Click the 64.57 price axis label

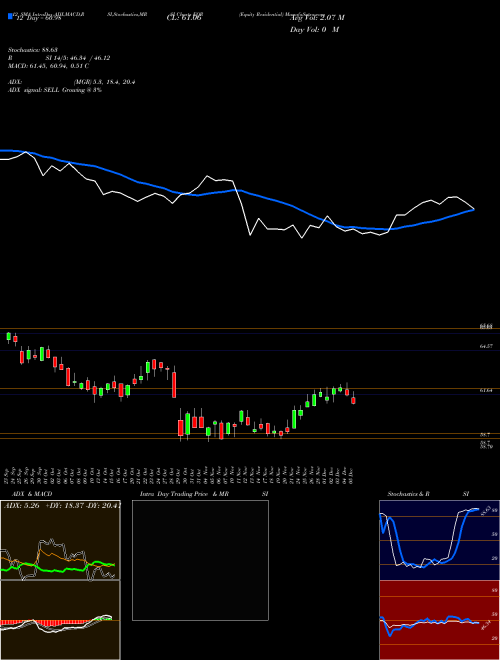[486, 346]
